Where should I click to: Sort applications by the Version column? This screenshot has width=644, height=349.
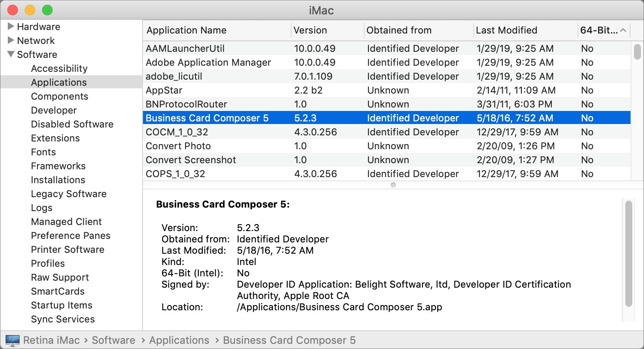309,30
